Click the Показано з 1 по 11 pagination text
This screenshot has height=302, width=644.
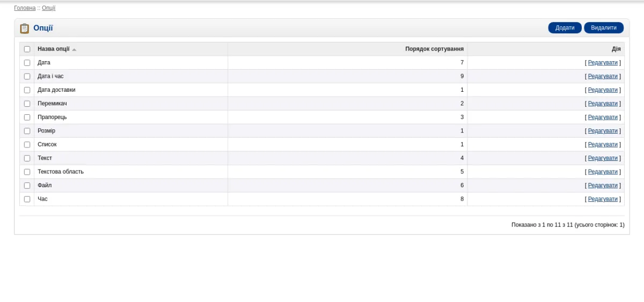click(568, 225)
